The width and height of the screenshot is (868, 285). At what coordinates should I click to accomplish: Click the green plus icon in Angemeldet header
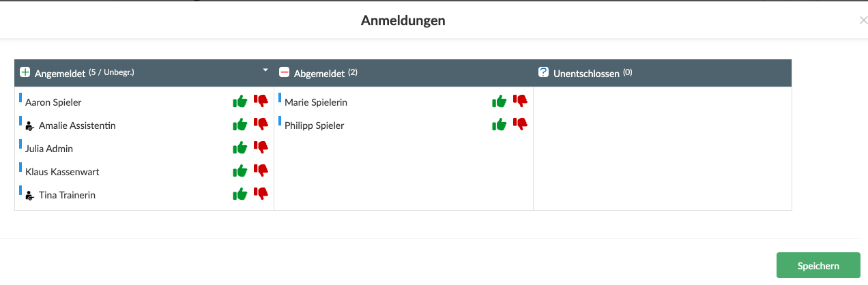tap(25, 72)
